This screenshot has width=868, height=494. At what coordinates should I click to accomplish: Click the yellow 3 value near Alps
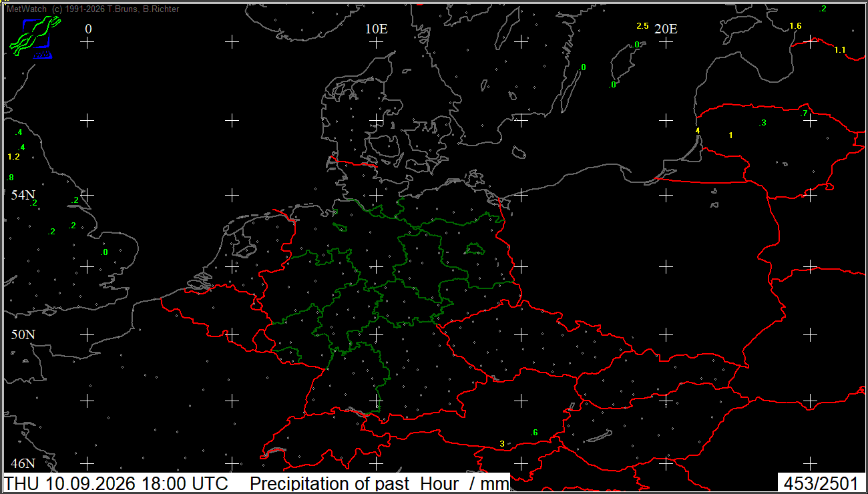[x=502, y=444]
